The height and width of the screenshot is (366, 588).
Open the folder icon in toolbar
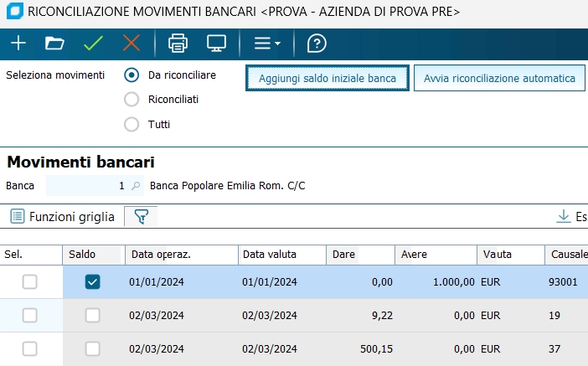54,43
